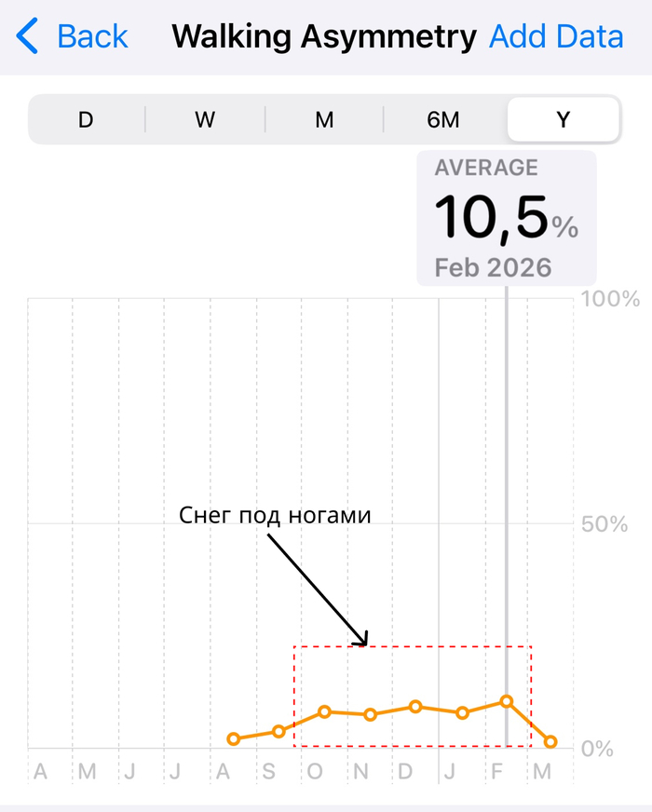Viewport: 652px width, 812px height.
Task: Tap the February data point on the selection line
Action: (x=507, y=701)
